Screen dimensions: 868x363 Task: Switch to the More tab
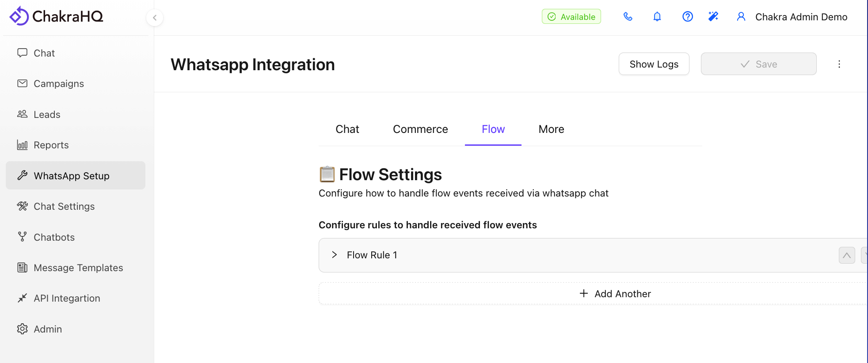tap(551, 129)
